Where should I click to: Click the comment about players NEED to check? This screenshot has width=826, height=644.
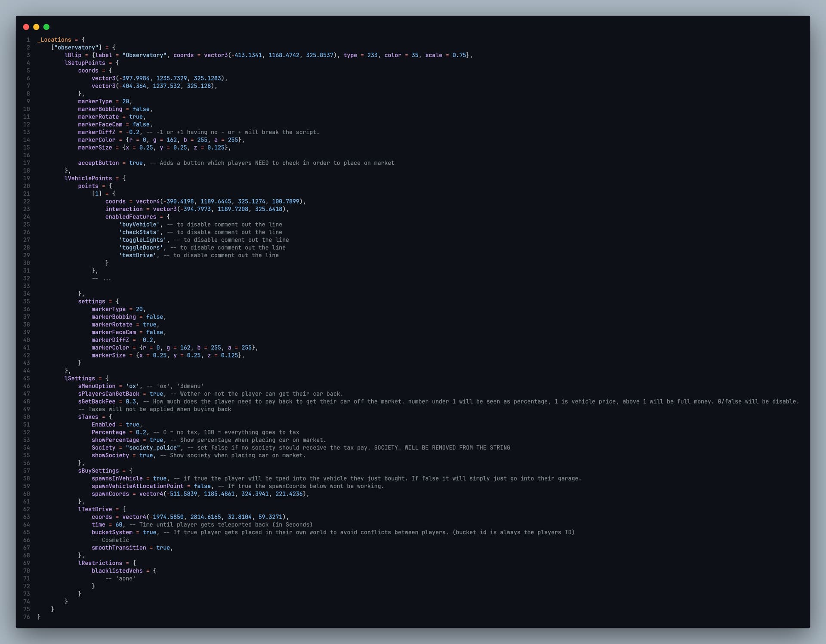tap(272, 163)
